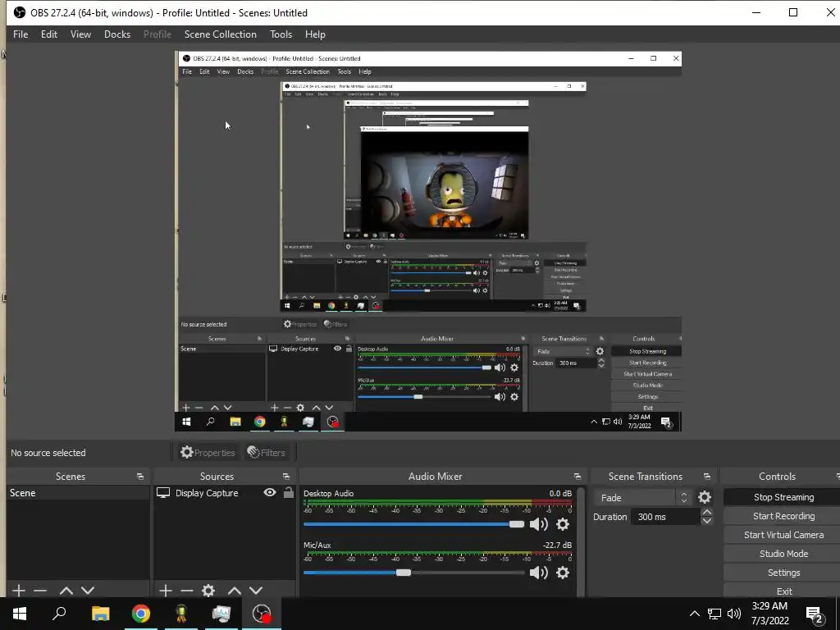Increase transition duration with up arrow
This screenshot has height=630, width=840.
tap(706, 513)
